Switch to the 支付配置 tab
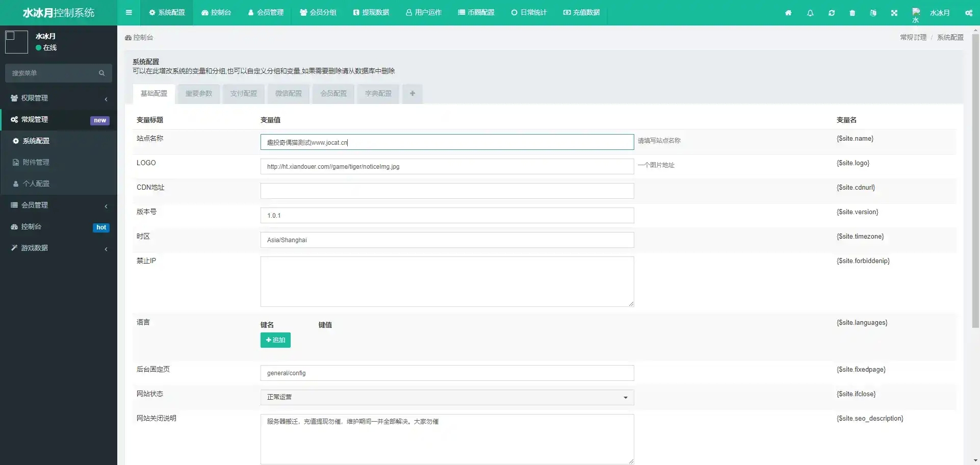980x465 pixels. [x=243, y=94]
